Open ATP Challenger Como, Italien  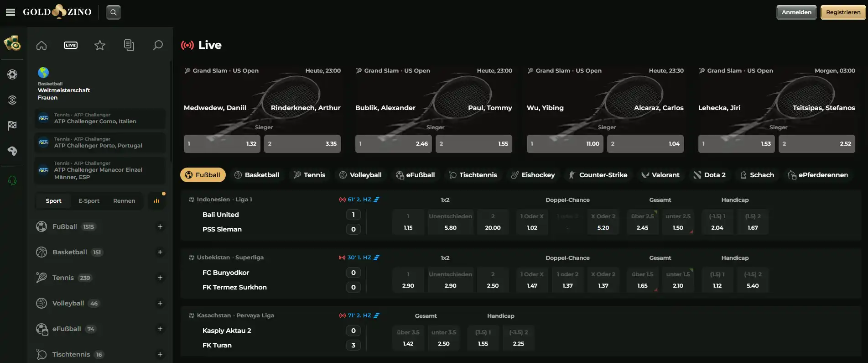pos(100,118)
